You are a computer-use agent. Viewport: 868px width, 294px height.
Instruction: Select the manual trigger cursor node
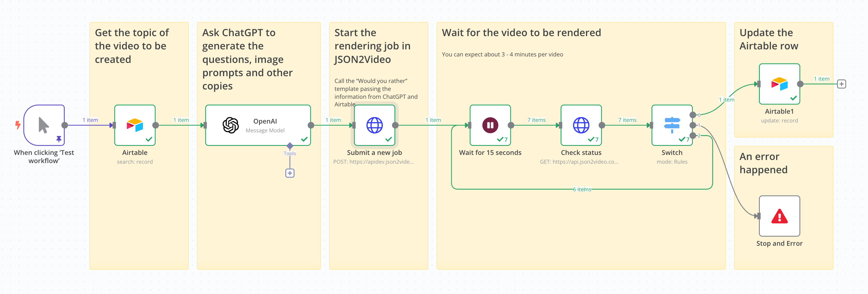tap(44, 125)
